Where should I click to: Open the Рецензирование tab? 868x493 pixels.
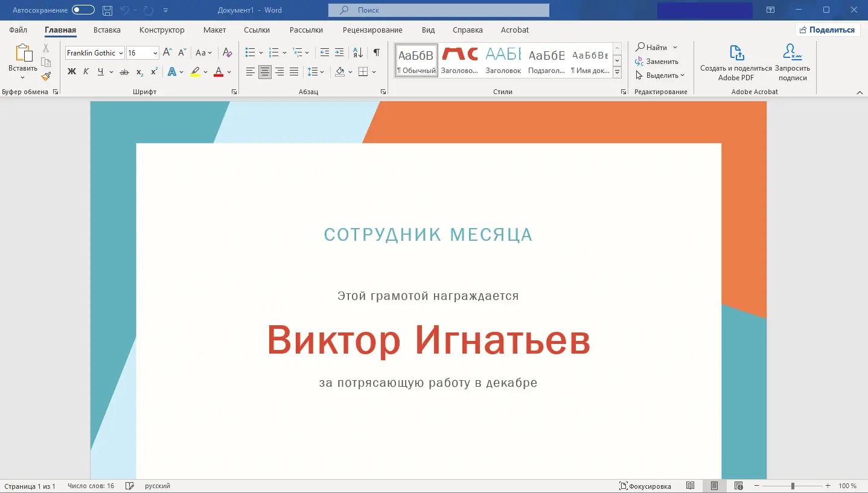(372, 30)
